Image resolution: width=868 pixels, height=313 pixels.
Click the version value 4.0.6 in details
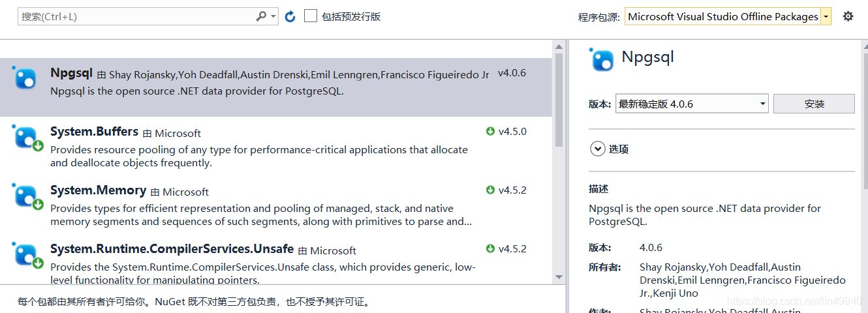pos(651,248)
